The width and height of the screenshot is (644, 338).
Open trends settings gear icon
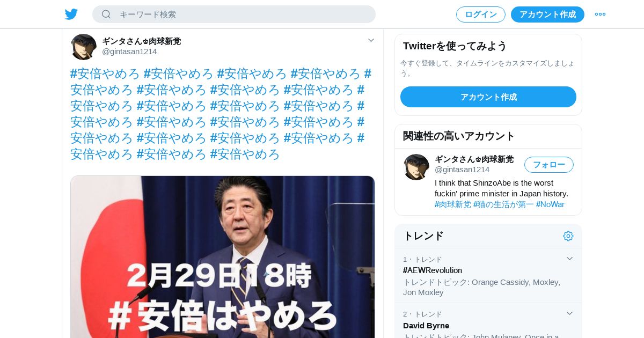point(568,236)
